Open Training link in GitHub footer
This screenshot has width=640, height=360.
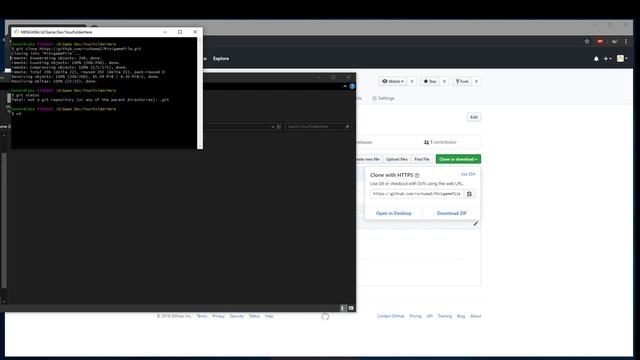[444, 316]
